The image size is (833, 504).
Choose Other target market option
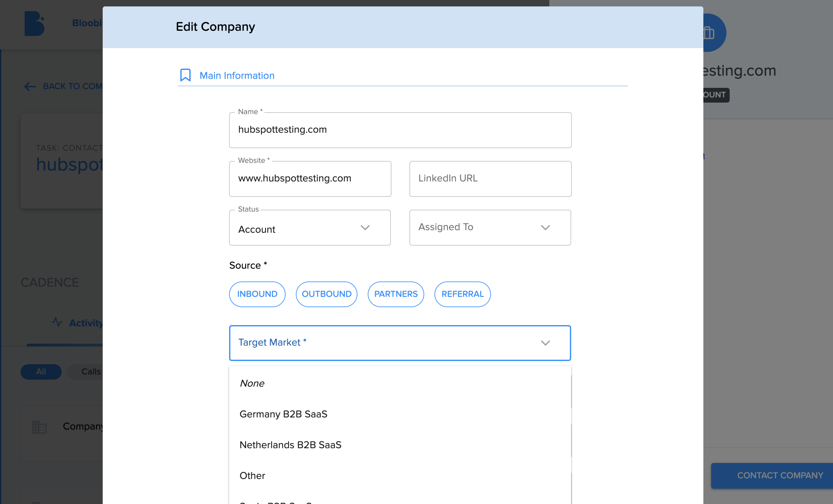click(x=400, y=475)
